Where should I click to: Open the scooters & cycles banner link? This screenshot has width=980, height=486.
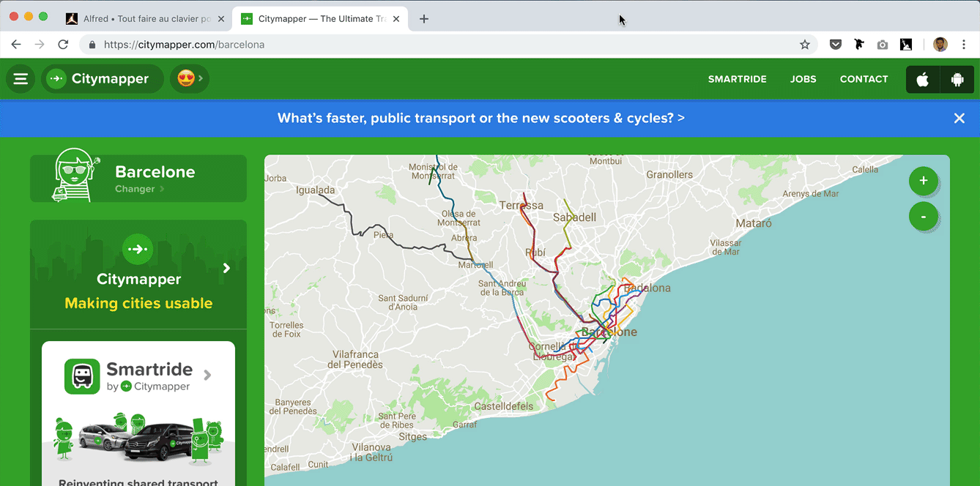pyautogui.click(x=480, y=118)
